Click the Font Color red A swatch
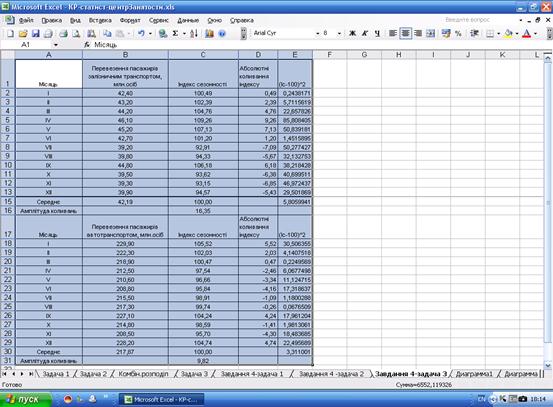The width and height of the screenshot is (553, 407). pyautogui.click(x=527, y=34)
